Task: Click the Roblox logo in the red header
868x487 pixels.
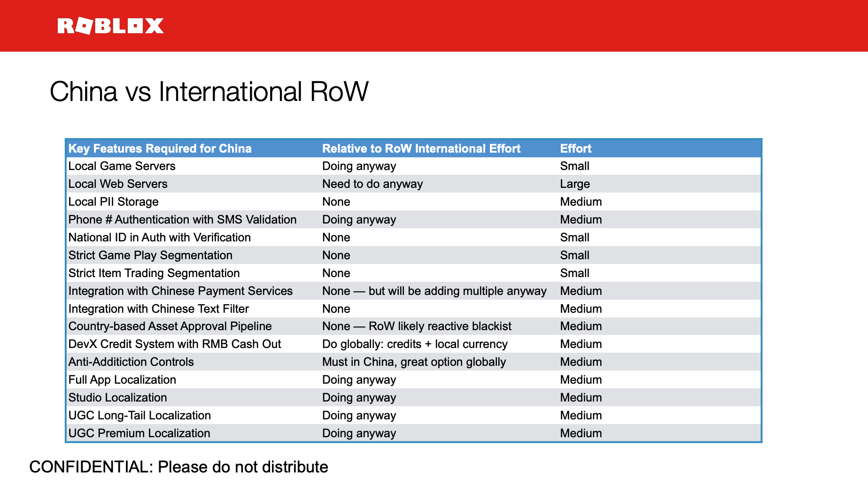Action: click(x=110, y=26)
